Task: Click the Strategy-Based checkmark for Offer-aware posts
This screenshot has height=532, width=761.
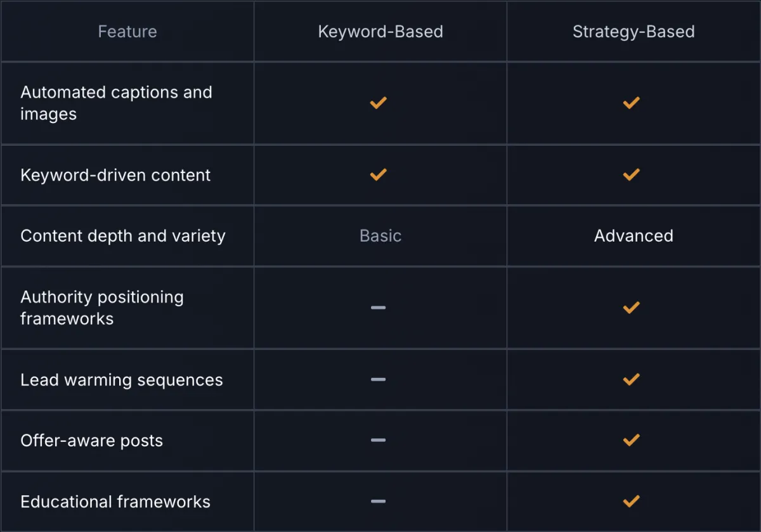Action: (631, 440)
